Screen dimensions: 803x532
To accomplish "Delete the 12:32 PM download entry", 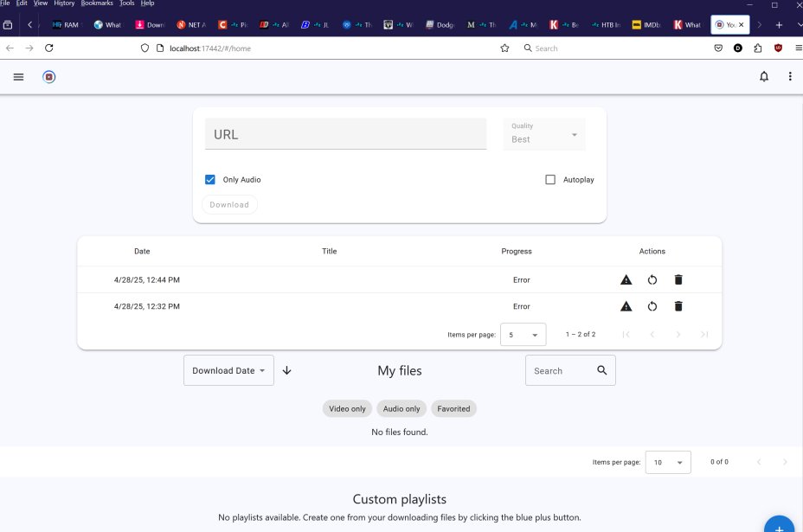I will pos(678,306).
